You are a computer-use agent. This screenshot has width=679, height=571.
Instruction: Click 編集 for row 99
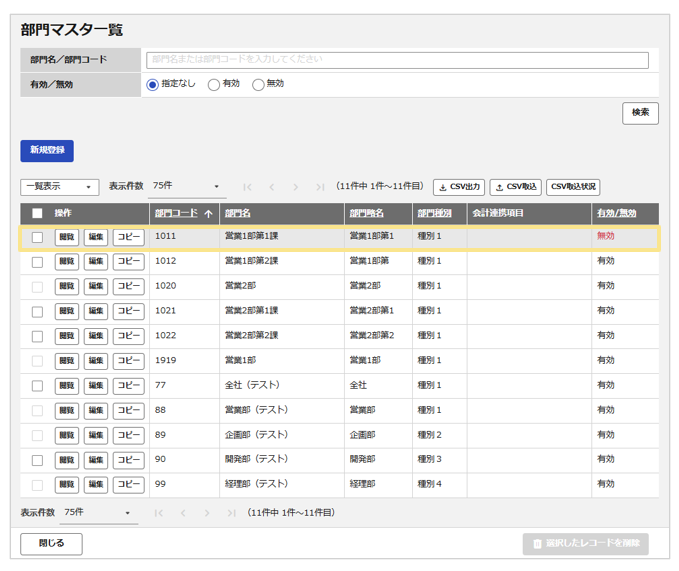[96, 485]
